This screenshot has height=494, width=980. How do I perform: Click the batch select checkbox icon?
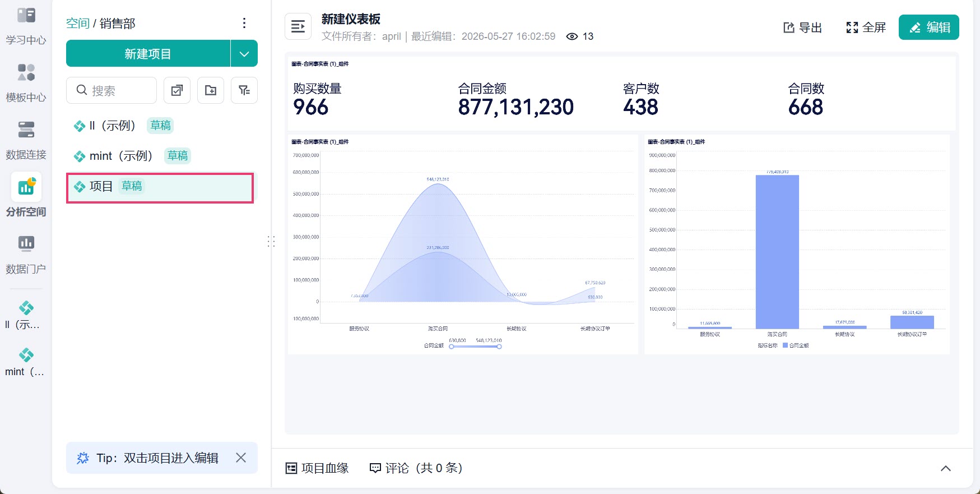(177, 90)
